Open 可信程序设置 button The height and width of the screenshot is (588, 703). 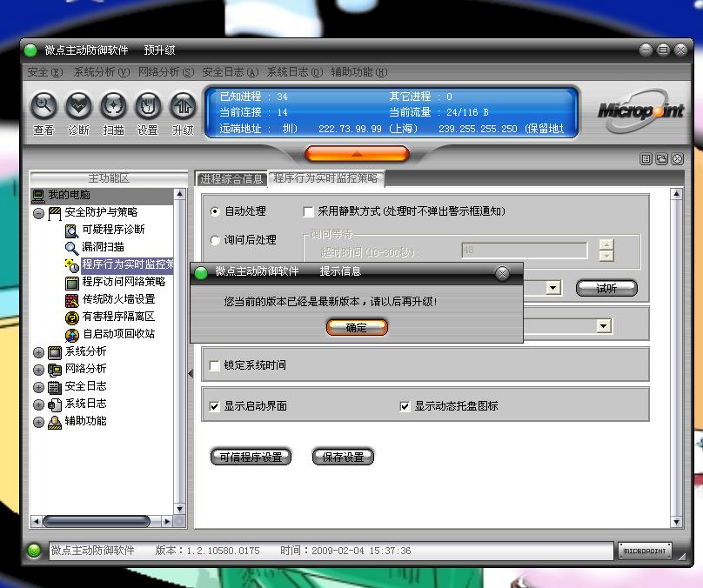click(x=251, y=458)
